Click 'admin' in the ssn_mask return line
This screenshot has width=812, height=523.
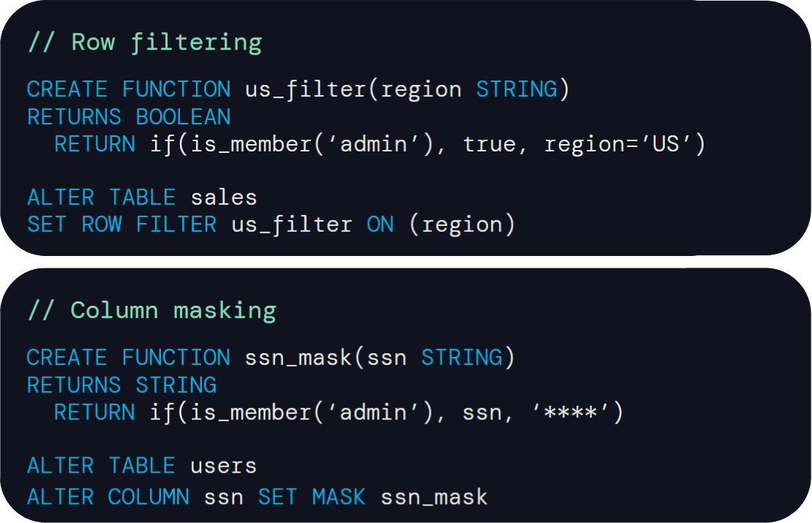click(x=375, y=413)
